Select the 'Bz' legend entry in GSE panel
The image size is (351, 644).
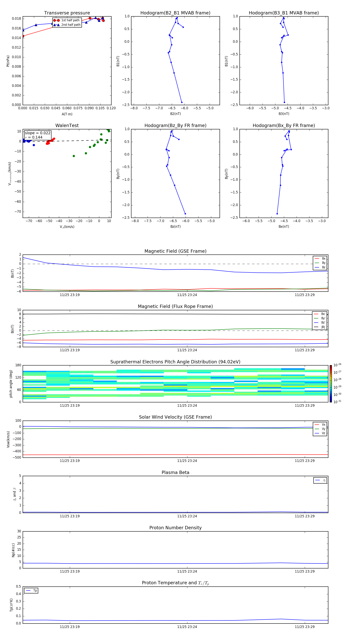(320, 267)
